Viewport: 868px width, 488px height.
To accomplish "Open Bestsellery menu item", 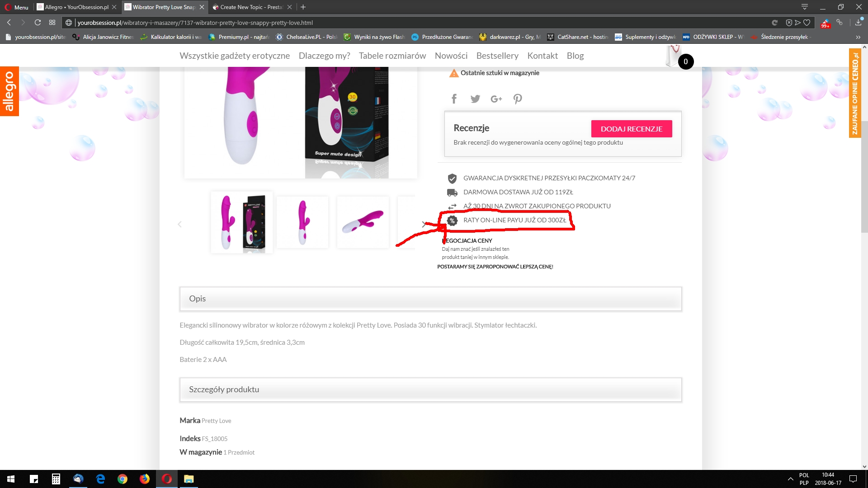I will (497, 56).
